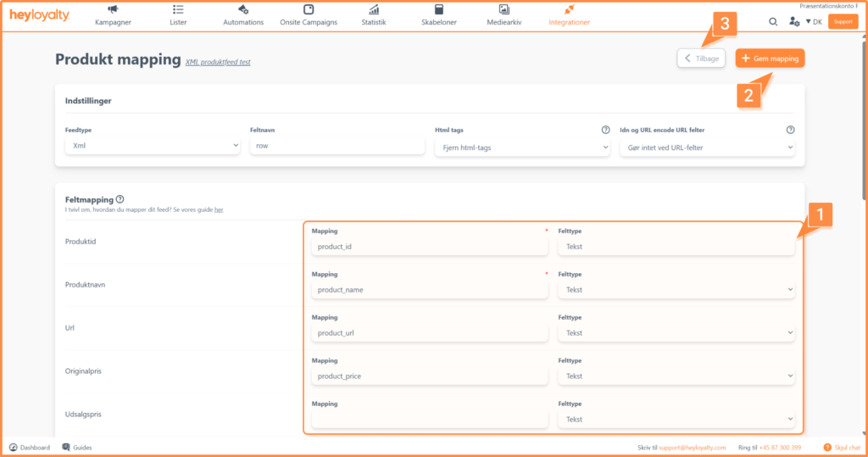This screenshot has height=457, width=868.
Task: Click the search magnifier icon in header
Action: [773, 22]
